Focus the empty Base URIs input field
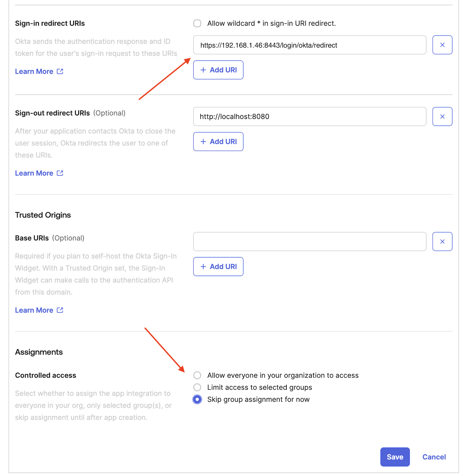This screenshot has height=476, width=466. coord(309,242)
